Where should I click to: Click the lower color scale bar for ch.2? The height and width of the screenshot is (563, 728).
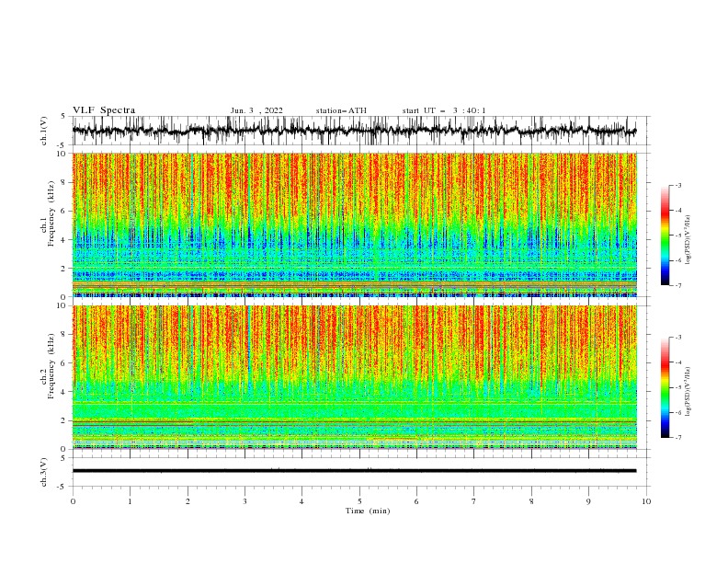pyautogui.click(x=665, y=387)
